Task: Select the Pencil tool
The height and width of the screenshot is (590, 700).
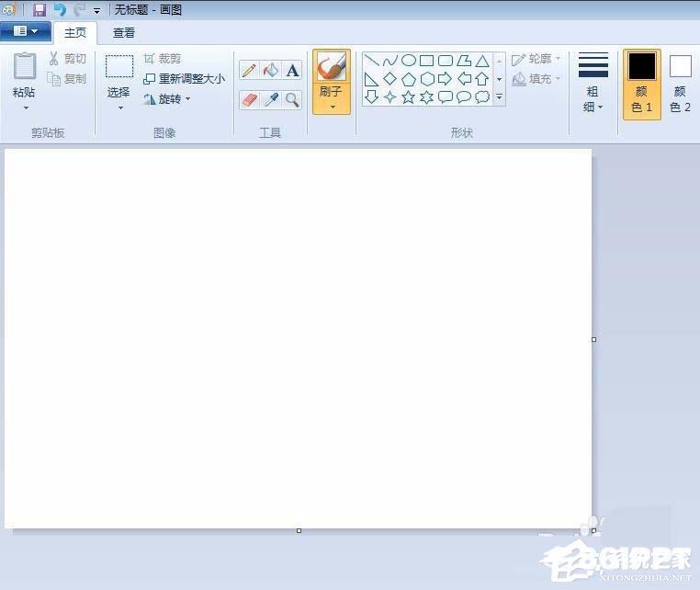Action: (249, 70)
